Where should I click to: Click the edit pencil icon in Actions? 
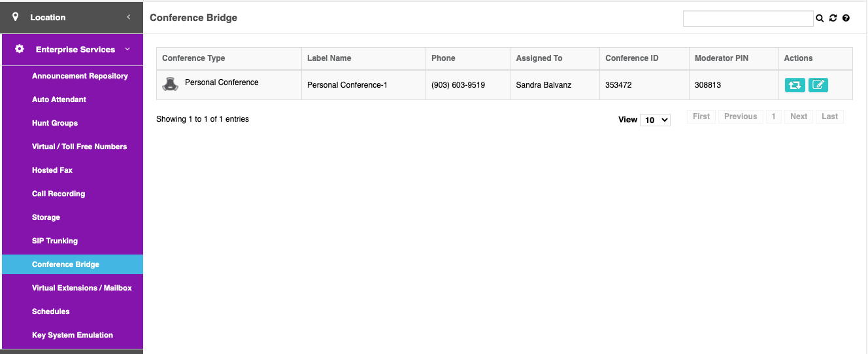[818, 84]
